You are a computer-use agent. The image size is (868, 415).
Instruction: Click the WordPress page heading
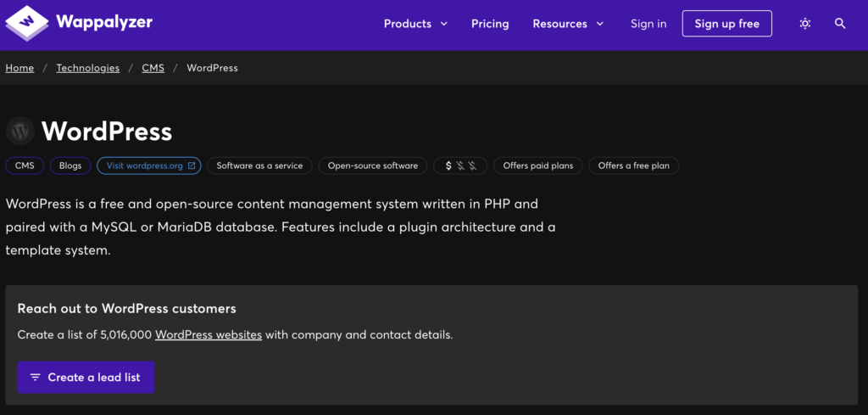[107, 132]
